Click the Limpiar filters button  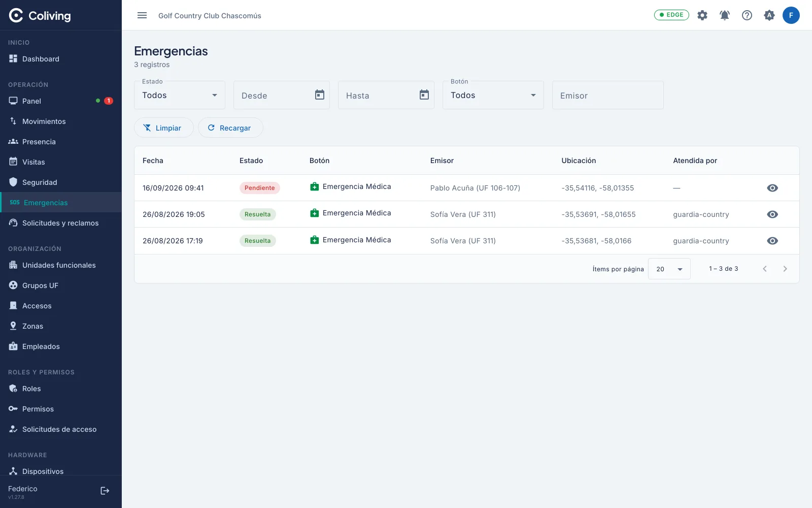tap(164, 128)
